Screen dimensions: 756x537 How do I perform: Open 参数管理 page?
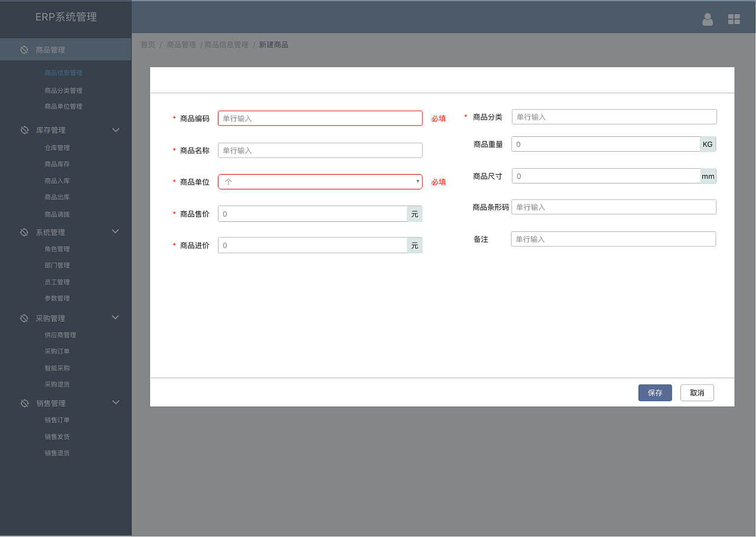[57, 299]
